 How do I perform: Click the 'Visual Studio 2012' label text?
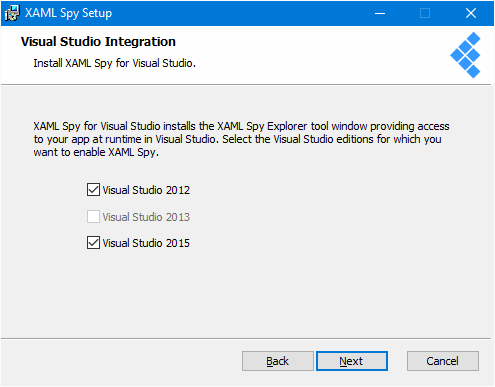point(146,190)
